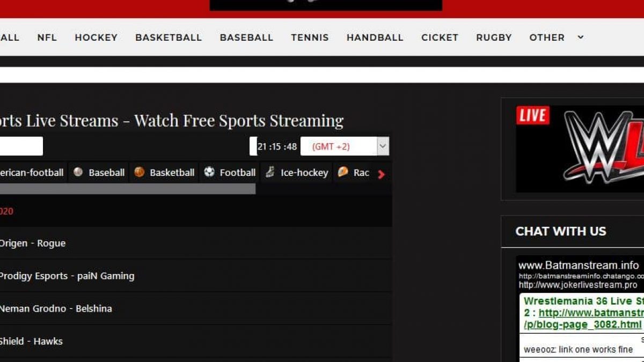Open the OTHER sports menu
The height and width of the screenshot is (362, 644).
(x=546, y=38)
